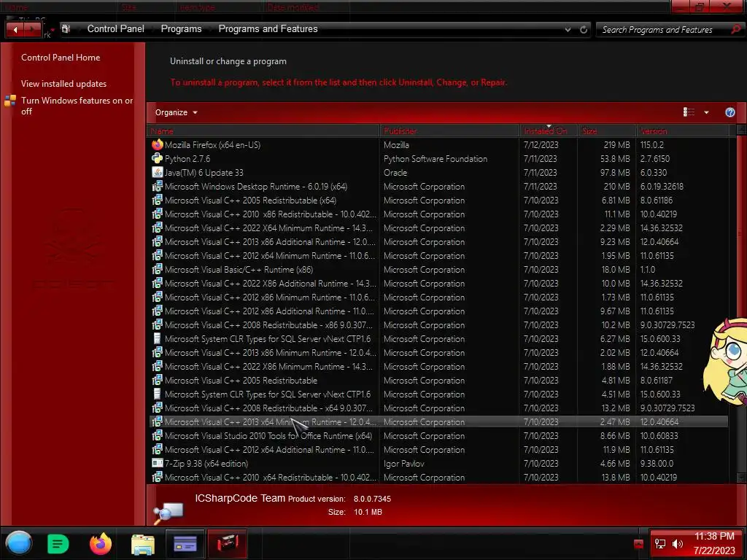747x560 pixels.
Task: Open Control Panel Home link
Action: click(x=61, y=57)
